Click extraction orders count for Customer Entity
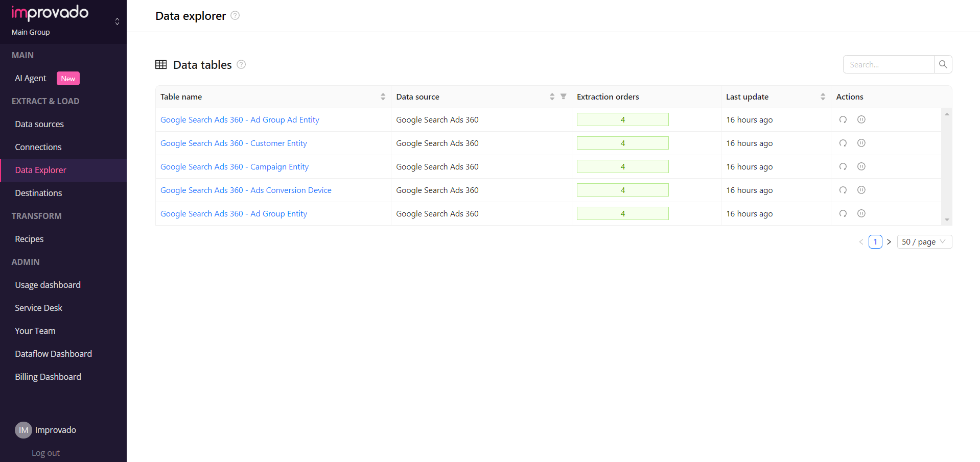The height and width of the screenshot is (462, 980). tap(623, 143)
